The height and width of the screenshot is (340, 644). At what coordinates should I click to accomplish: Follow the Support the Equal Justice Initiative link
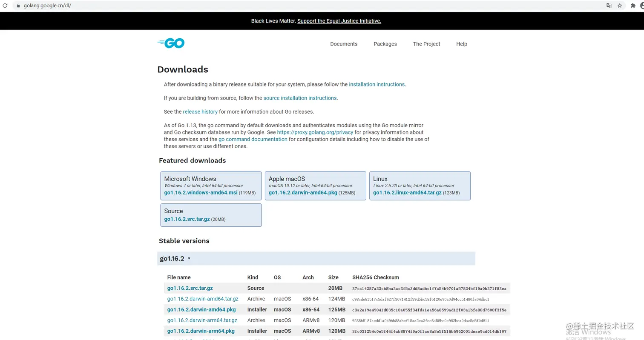click(339, 21)
